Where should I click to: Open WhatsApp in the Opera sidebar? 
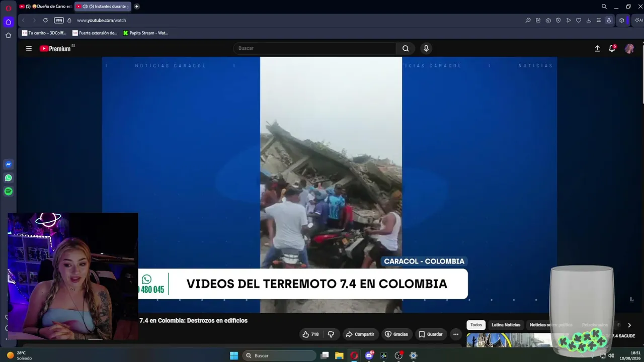pos(8,178)
